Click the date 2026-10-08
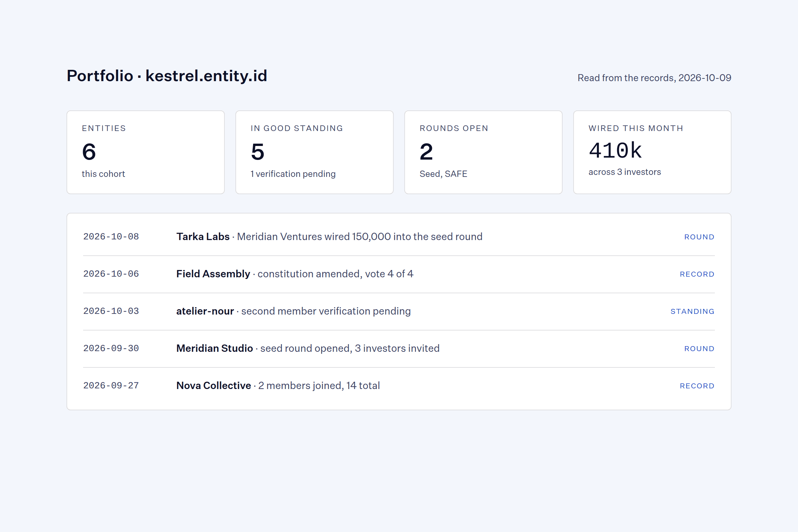 point(111,236)
